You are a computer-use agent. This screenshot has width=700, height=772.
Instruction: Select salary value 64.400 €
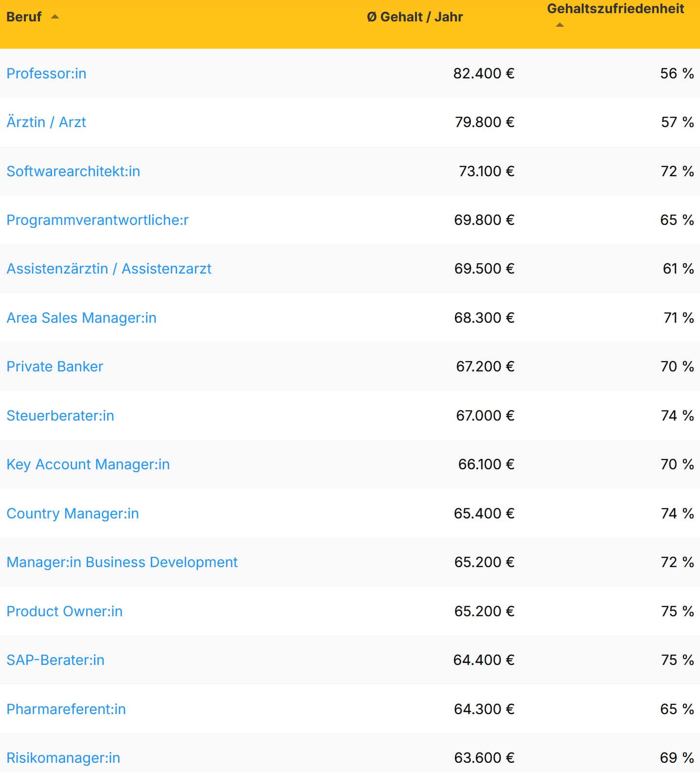(484, 660)
